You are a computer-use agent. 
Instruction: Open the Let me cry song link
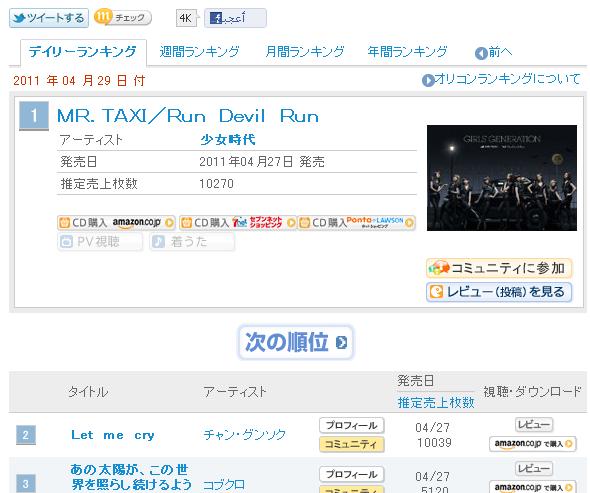click(113, 435)
